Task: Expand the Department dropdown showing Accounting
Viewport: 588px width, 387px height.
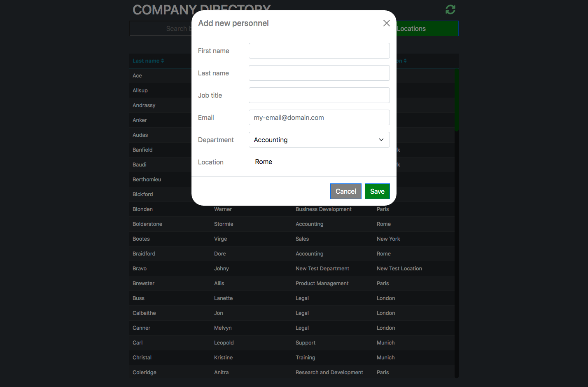Action: click(x=319, y=140)
